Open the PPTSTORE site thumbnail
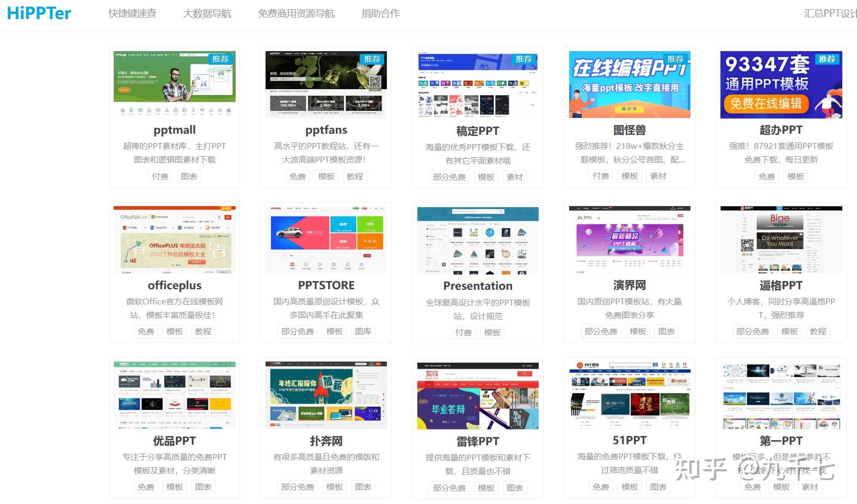Screen dimensions: 857x504 click(326, 239)
